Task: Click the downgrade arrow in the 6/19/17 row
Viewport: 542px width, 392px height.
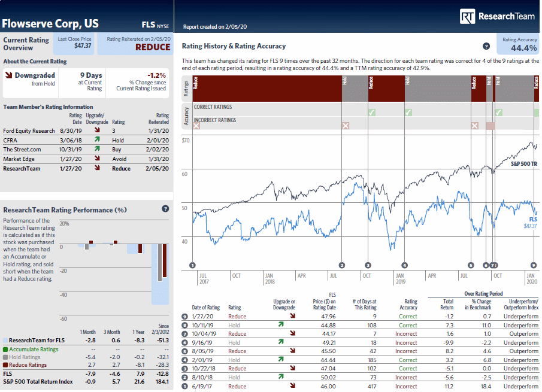Action: pyautogui.click(x=293, y=385)
